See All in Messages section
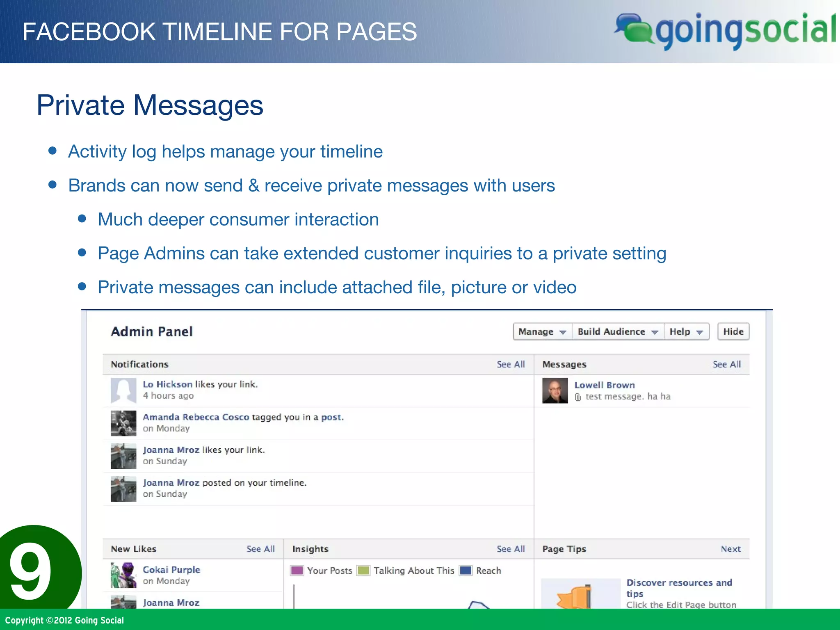This screenshot has height=630, width=840. 726,364
